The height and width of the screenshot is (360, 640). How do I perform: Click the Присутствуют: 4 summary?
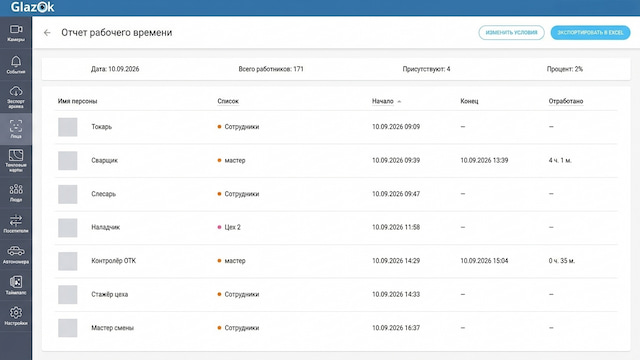[427, 69]
